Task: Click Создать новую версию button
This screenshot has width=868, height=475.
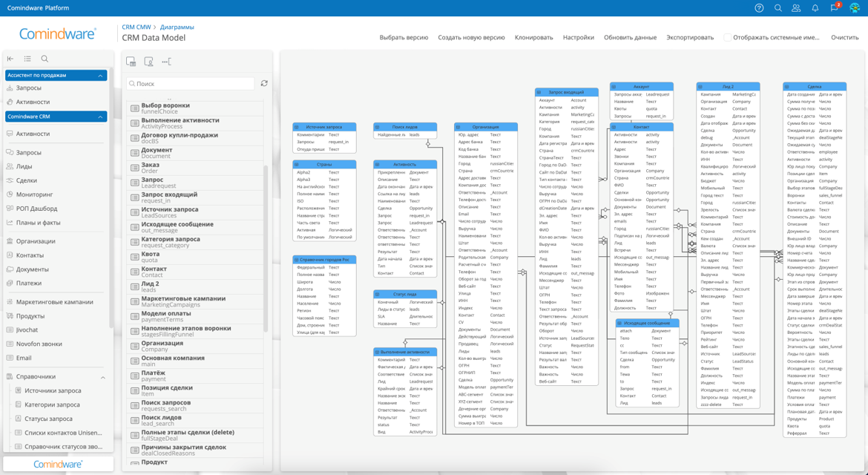Action: coord(471,38)
